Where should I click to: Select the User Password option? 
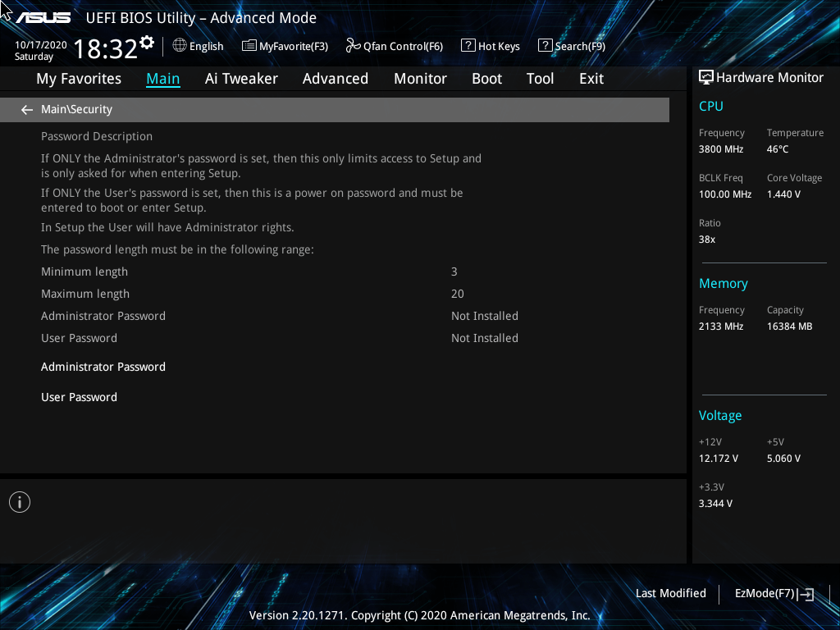[x=80, y=397]
